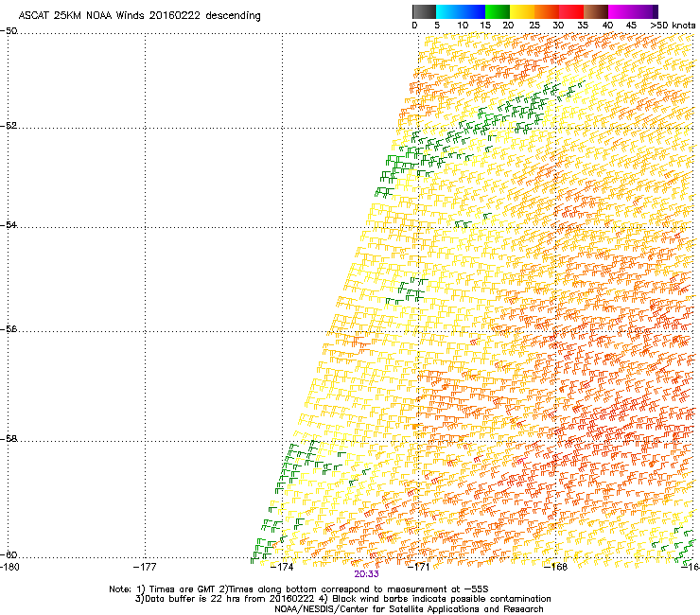
Task: Click the longitude label -180
Action: 9,567
